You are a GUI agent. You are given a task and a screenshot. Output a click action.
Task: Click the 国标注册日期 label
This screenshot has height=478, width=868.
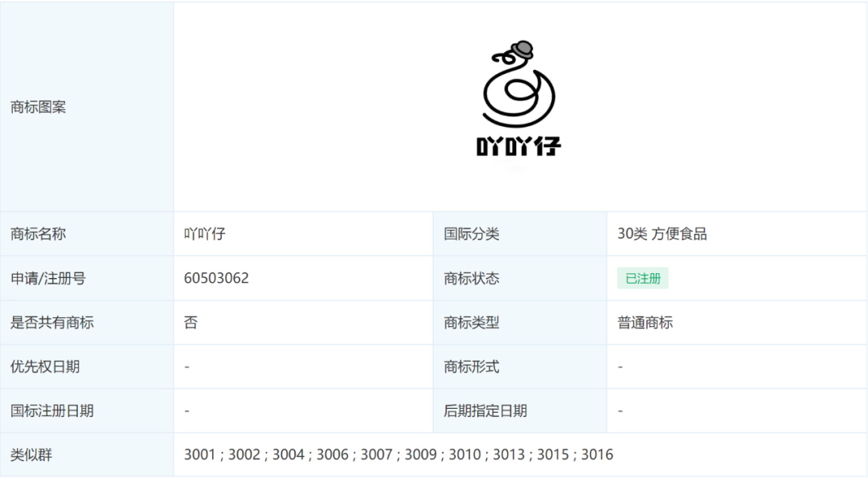click(52, 411)
